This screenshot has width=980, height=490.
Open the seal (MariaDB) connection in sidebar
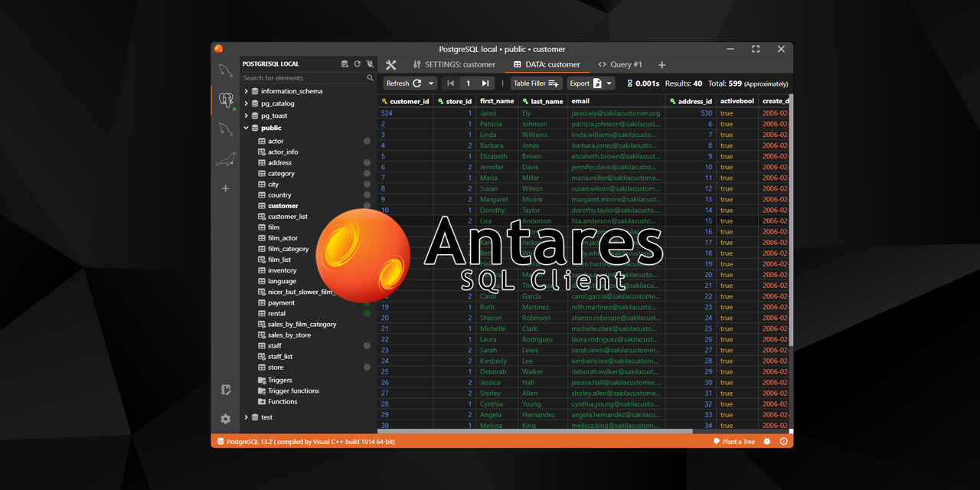coord(226,160)
